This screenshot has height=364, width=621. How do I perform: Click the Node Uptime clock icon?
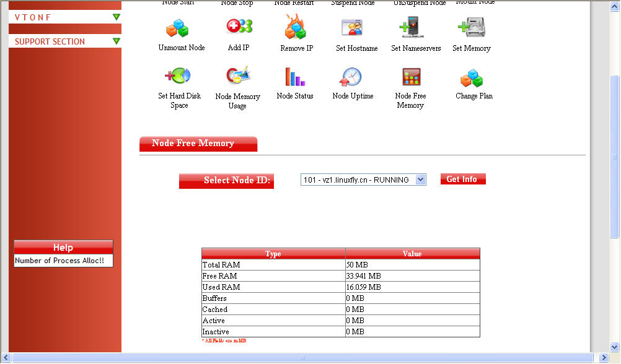(351, 77)
